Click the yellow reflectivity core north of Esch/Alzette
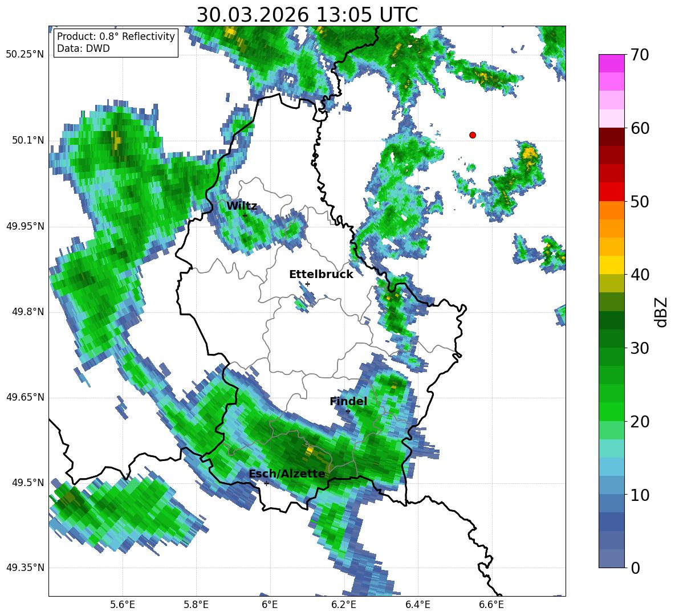 pyautogui.click(x=309, y=450)
